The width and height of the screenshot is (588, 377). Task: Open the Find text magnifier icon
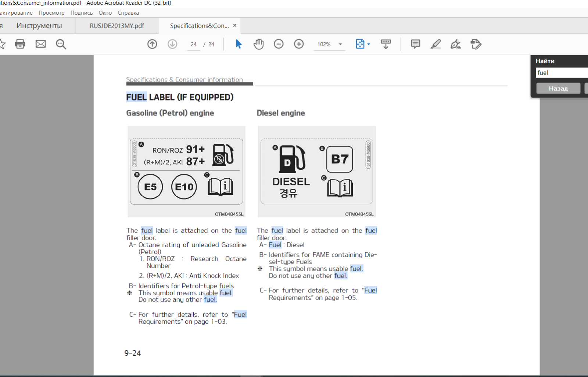coord(61,44)
